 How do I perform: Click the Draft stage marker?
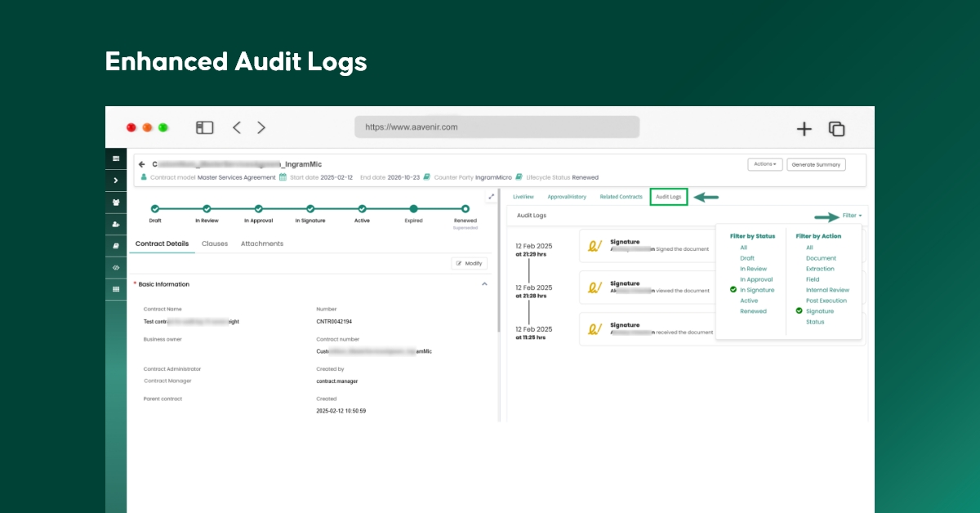(155, 209)
